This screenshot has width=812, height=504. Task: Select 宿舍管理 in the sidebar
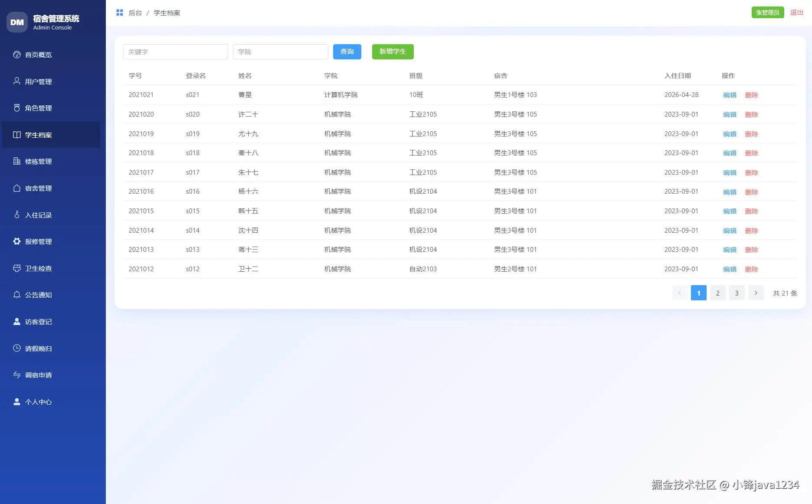pyautogui.click(x=51, y=188)
